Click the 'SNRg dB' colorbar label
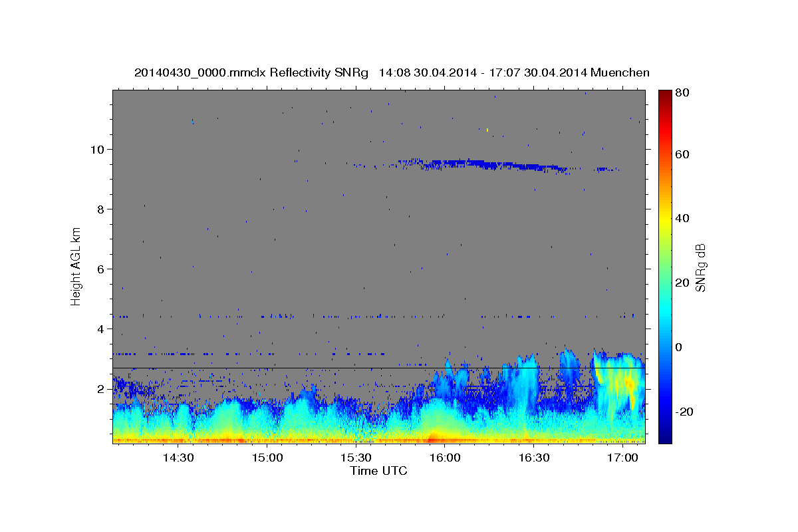The image size is (798, 532). click(x=700, y=267)
